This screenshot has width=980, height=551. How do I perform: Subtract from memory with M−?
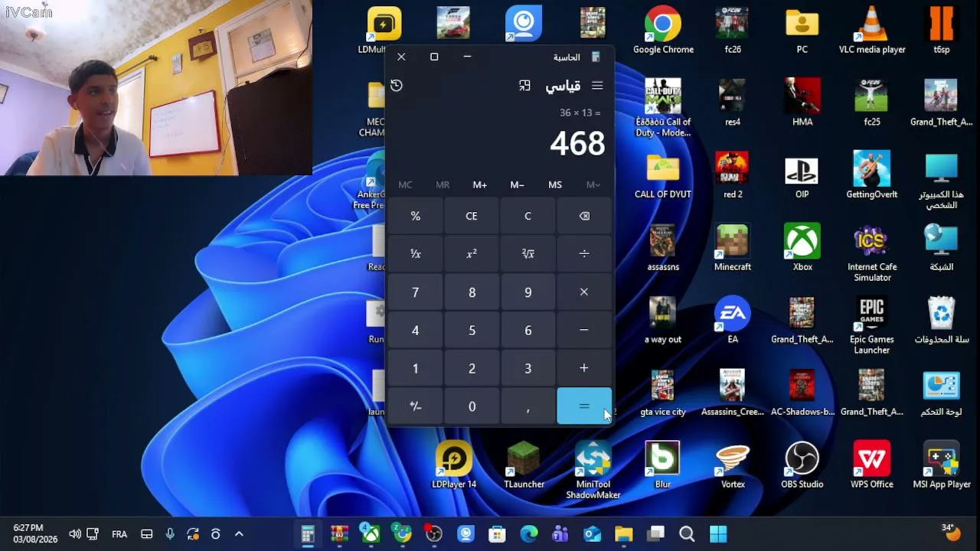pyautogui.click(x=518, y=185)
